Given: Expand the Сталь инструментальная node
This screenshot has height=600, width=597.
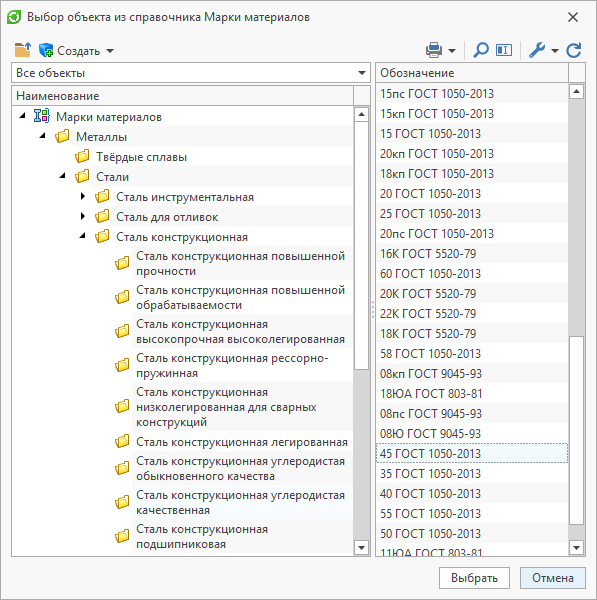Looking at the screenshot, I should 83,197.
